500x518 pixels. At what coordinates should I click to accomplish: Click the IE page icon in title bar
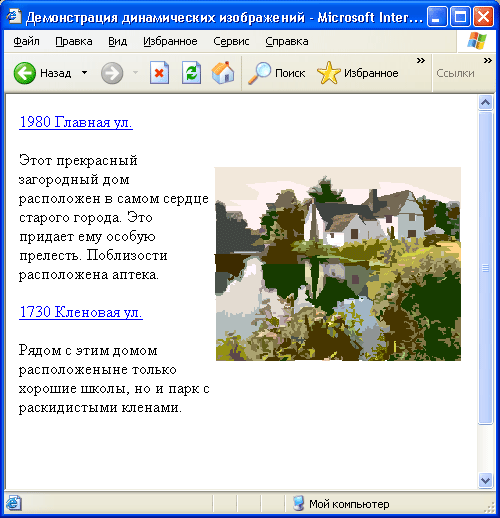click(x=14, y=16)
